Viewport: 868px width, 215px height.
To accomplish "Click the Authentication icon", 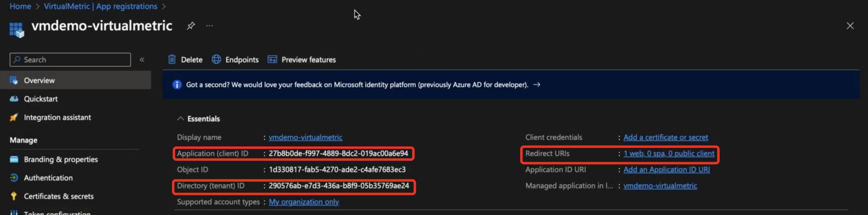I will (14, 178).
